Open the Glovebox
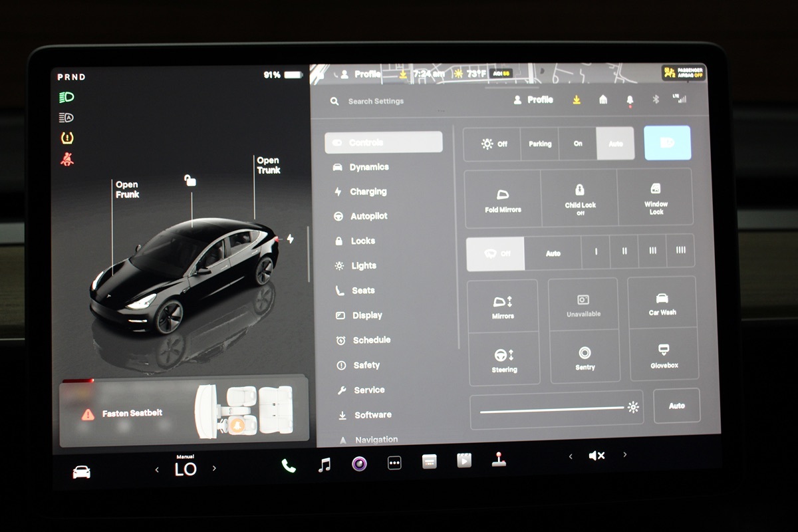 [663, 356]
